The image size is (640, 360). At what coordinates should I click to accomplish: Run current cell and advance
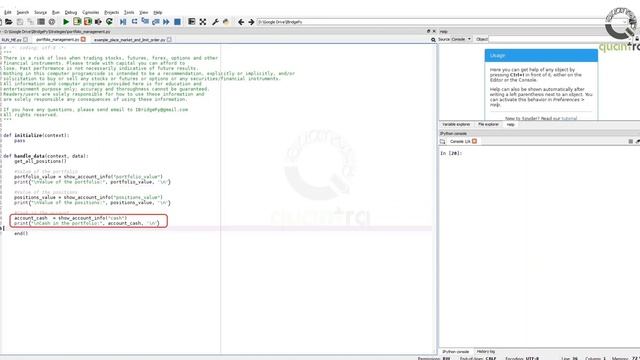(88, 22)
